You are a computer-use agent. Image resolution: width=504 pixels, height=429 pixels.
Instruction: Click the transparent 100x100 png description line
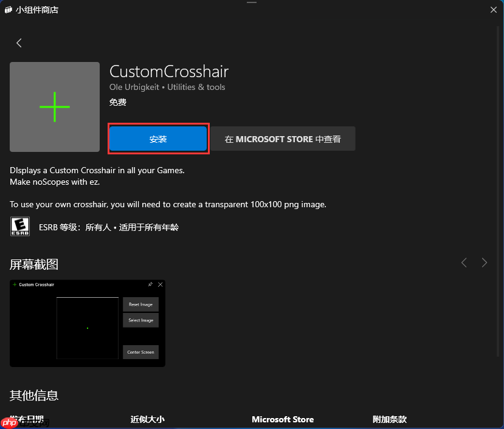click(168, 204)
